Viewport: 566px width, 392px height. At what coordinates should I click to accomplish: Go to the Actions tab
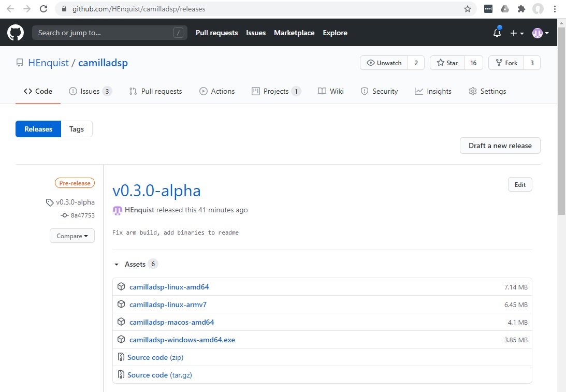217,91
